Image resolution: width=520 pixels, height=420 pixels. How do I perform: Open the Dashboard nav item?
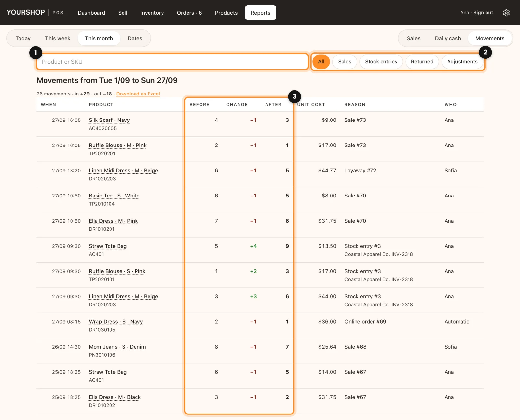91,13
